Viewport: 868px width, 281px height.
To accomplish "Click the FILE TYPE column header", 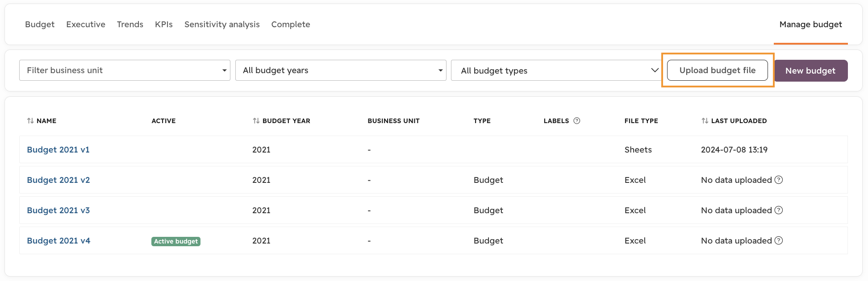I will pos(641,121).
